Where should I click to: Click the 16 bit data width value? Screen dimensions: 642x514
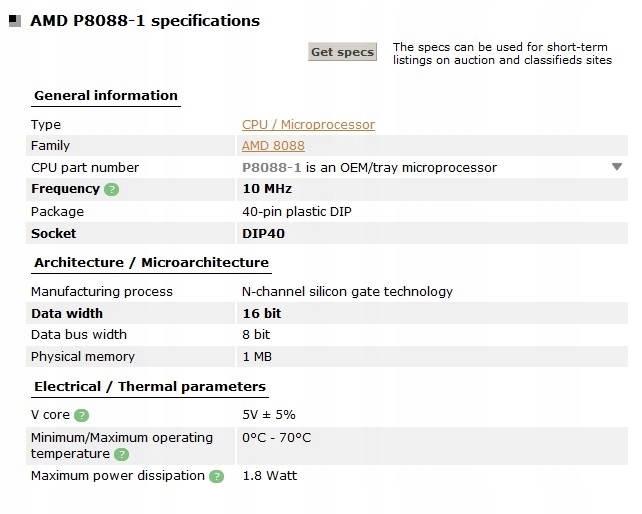pyautogui.click(x=262, y=314)
